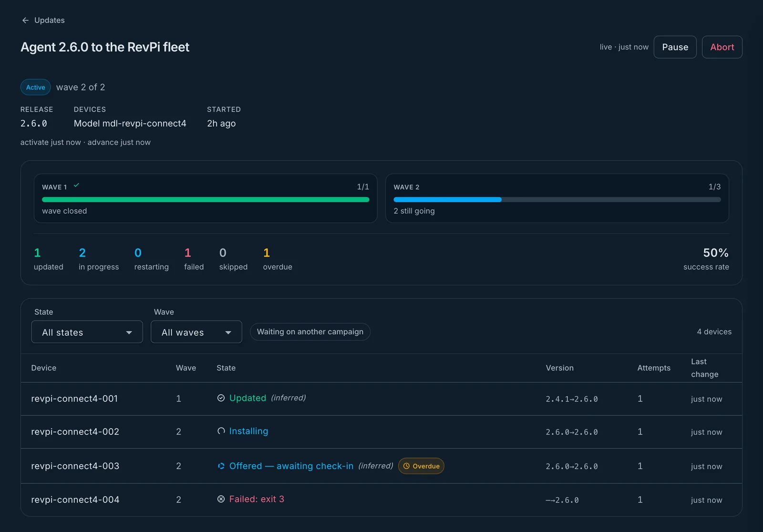The width and height of the screenshot is (763, 532).
Task: Click the Updated state text
Action: [247, 398]
